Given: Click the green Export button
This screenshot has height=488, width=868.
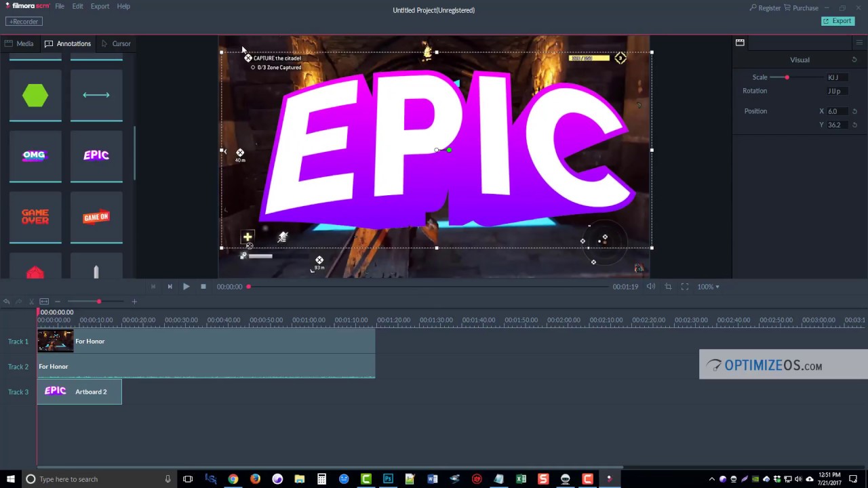Looking at the screenshot, I should (837, 21).
